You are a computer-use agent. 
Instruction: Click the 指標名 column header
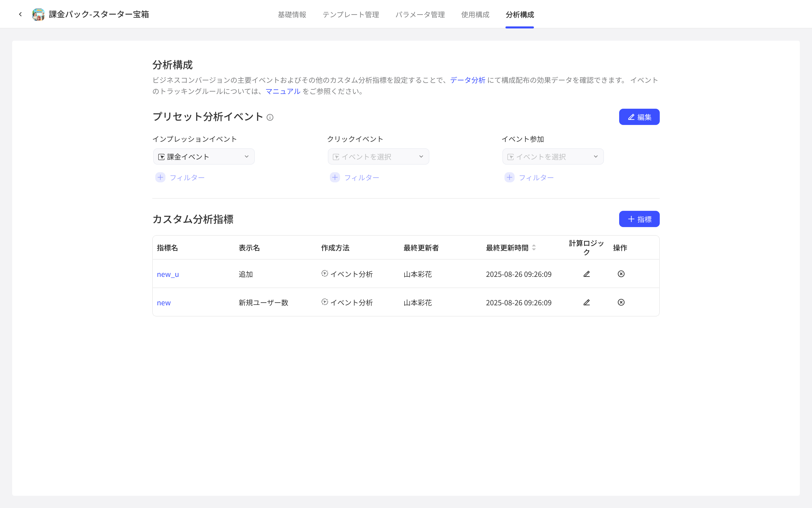[167, 248]
